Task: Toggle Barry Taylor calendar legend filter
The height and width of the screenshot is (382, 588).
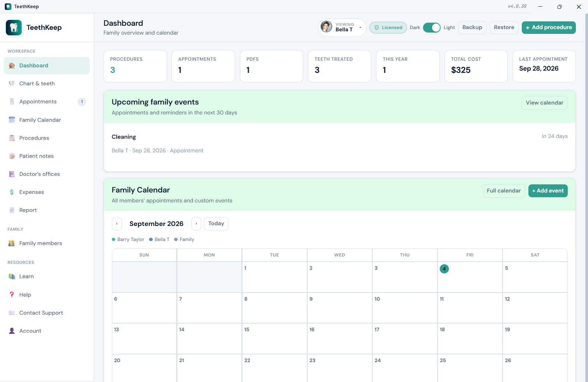Action: point(128,240)
